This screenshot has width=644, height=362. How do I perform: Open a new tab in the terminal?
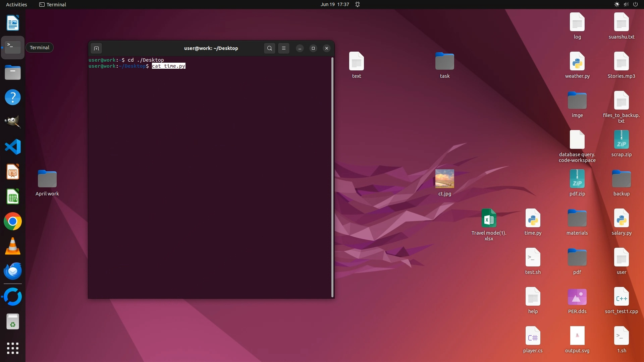pos(96,48)
